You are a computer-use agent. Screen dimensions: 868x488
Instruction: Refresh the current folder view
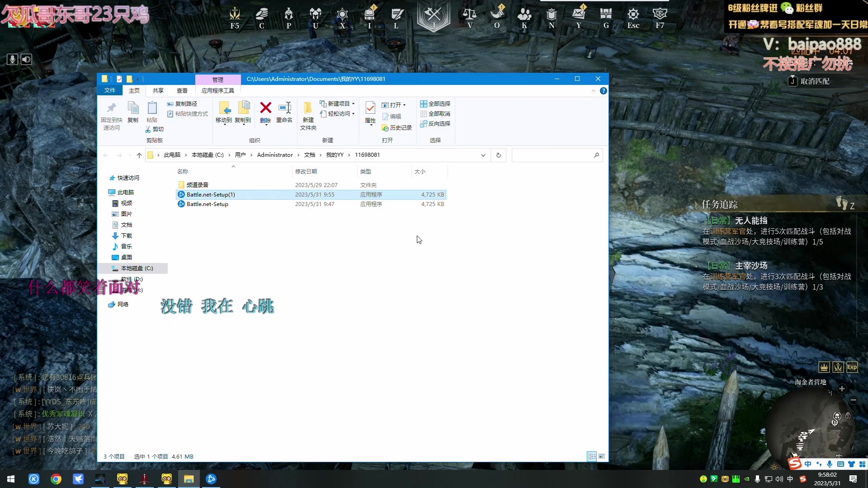[499, 155]
